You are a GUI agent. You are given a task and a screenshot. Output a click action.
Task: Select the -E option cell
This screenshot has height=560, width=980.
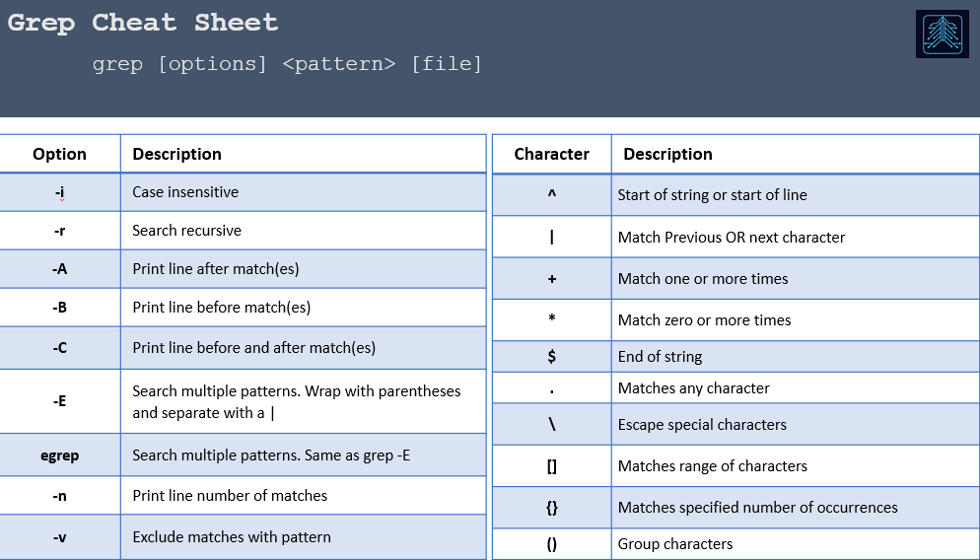coord(59,401)
